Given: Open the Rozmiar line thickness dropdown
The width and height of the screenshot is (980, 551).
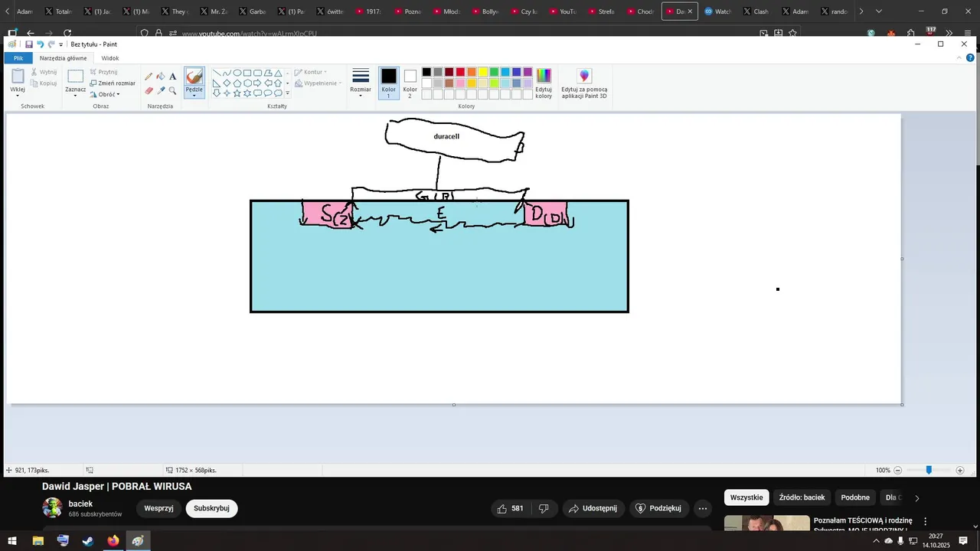Looking at the screenshot, I should [361, 83].
